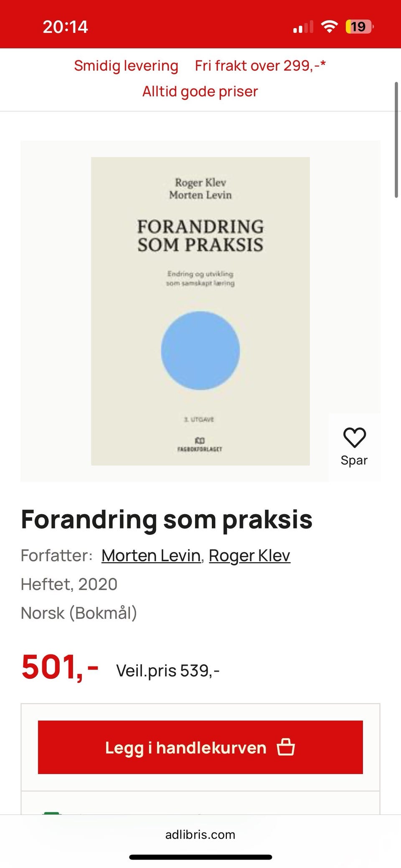Tap the 20:14 clock in the status bar
401x868 pixels.
(65, 27)
